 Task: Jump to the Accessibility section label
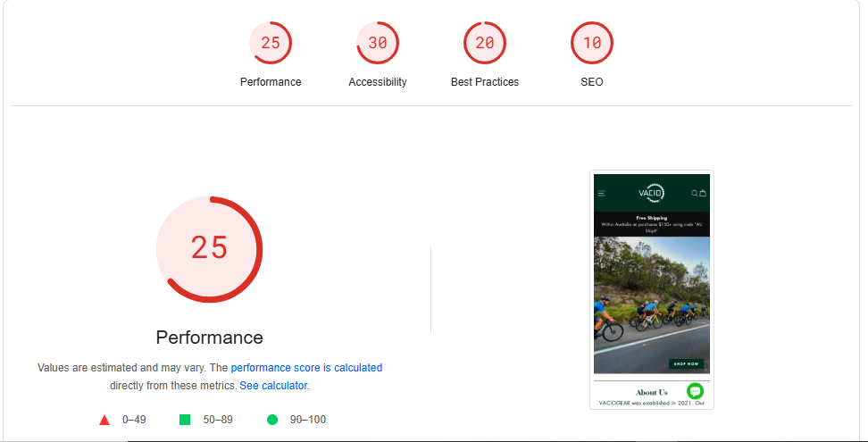coord(378,82)
